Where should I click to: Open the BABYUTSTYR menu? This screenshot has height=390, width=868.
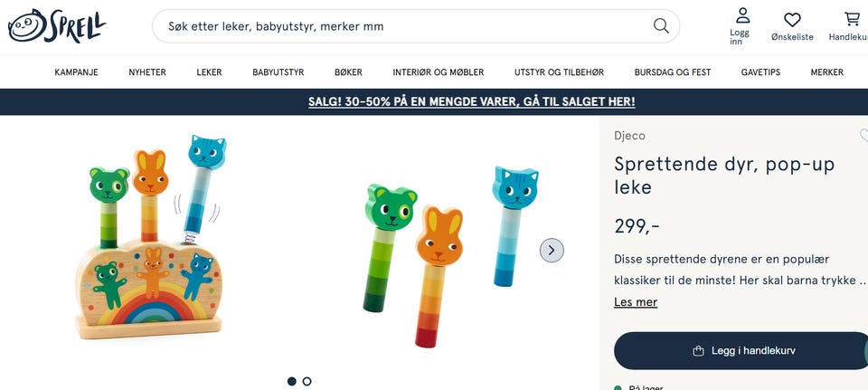tap(278, 72)
